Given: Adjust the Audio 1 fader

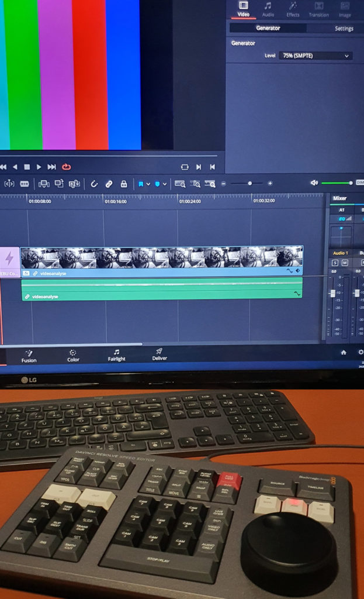Looking at the screenshot, I should [332, 294].
